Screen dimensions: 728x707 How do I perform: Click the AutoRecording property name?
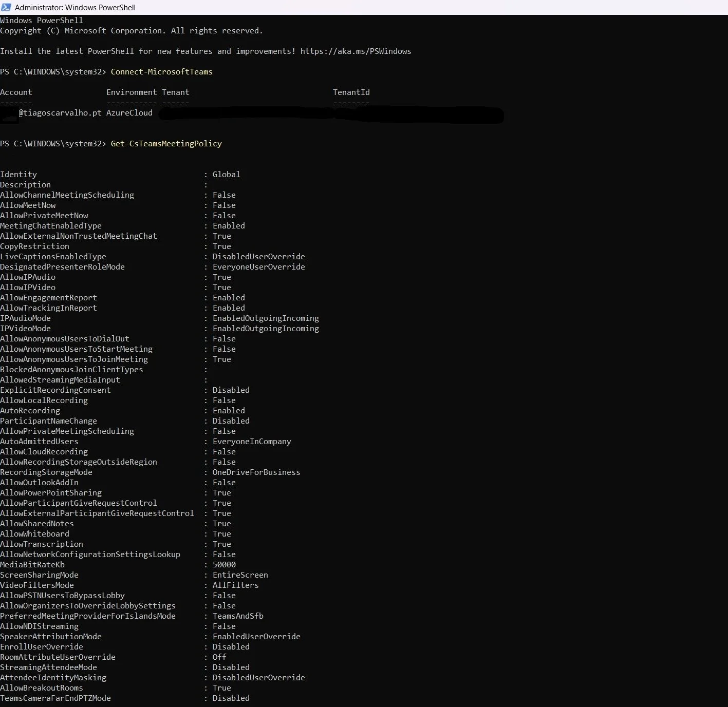tap(30, 411)
